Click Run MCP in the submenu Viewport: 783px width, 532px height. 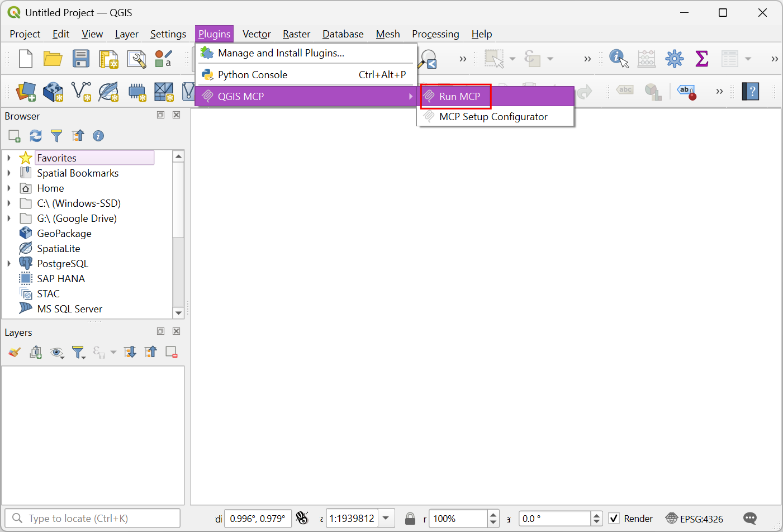pyautogui.click(x=496, y=96)
